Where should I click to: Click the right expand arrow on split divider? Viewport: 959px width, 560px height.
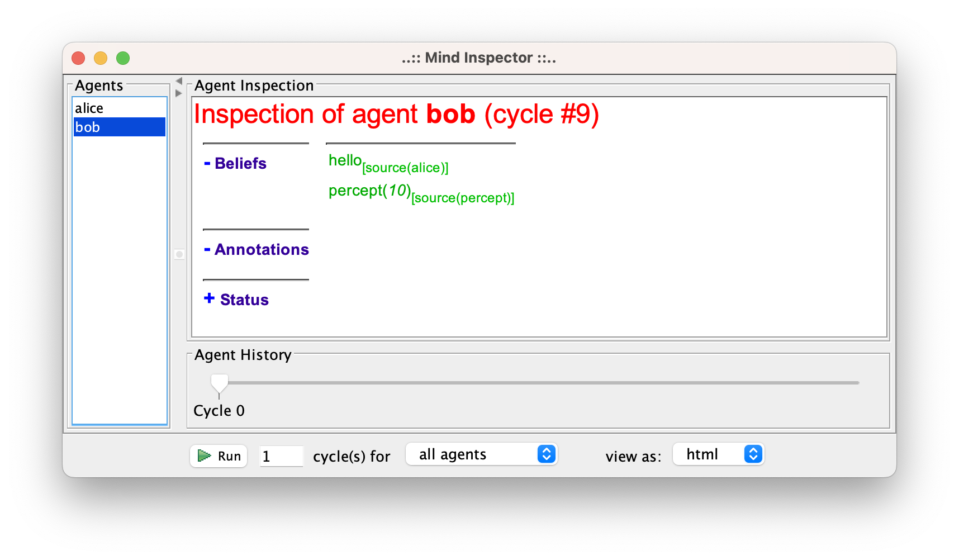click(179, 93)
